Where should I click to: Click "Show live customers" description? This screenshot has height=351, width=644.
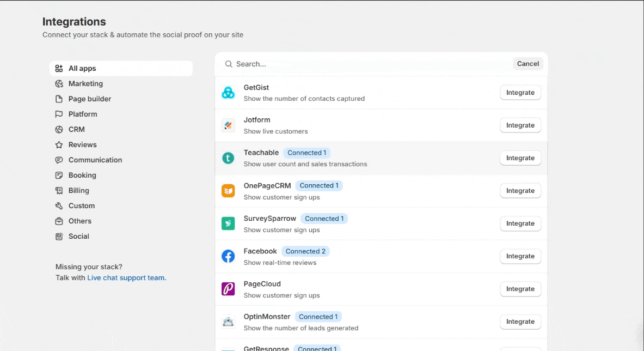click(x=275, y=131)
